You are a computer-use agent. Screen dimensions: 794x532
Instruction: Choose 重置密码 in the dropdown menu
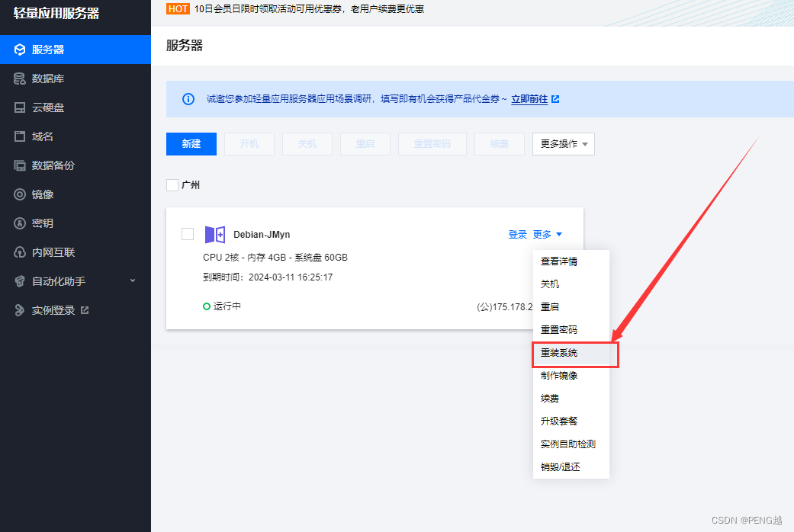(x=571, y=329)
